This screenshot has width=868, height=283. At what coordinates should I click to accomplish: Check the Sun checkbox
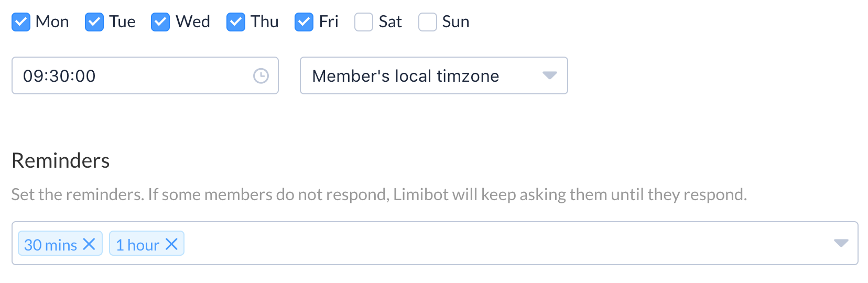[x=428, y=22]
